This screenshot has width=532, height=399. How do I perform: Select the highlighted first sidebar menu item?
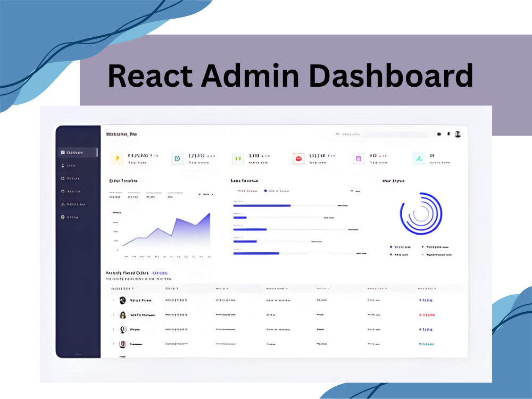77,152
